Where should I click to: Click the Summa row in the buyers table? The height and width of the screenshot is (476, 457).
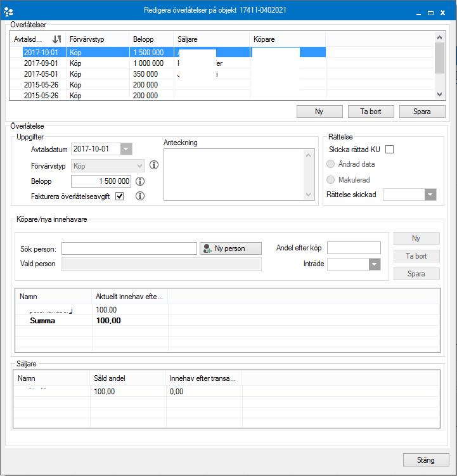tap(91, 321)
